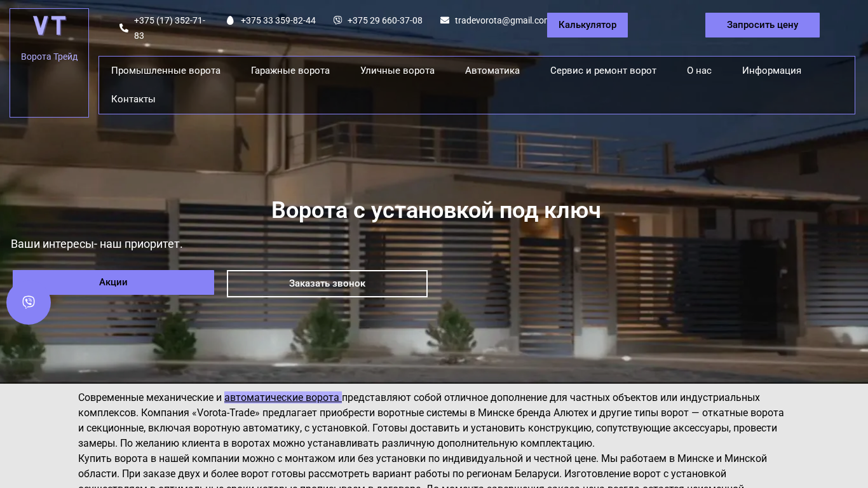Open the Калькулятор button
Viewport: 868px width, 488px height.
coord(587,25)
